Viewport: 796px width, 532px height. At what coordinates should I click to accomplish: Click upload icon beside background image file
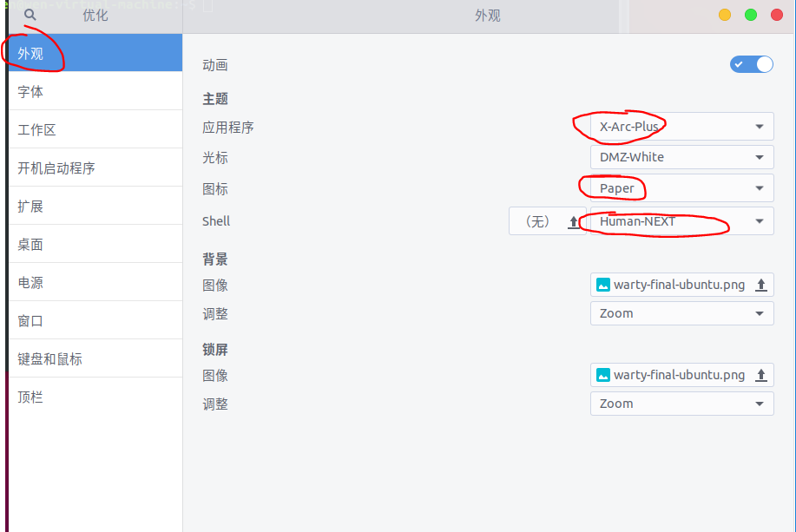[x=760, y=285]
